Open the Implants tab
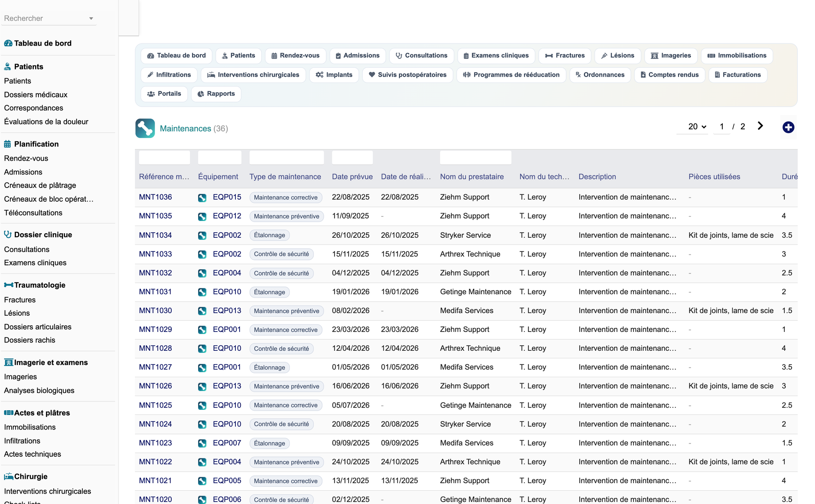Screen dimensions: 815x504 [334, 75]
